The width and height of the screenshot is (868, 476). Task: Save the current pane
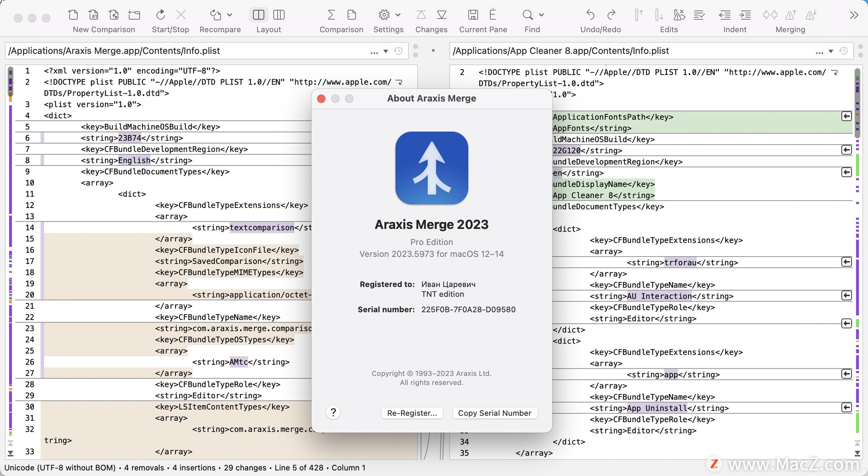(473, 15)
